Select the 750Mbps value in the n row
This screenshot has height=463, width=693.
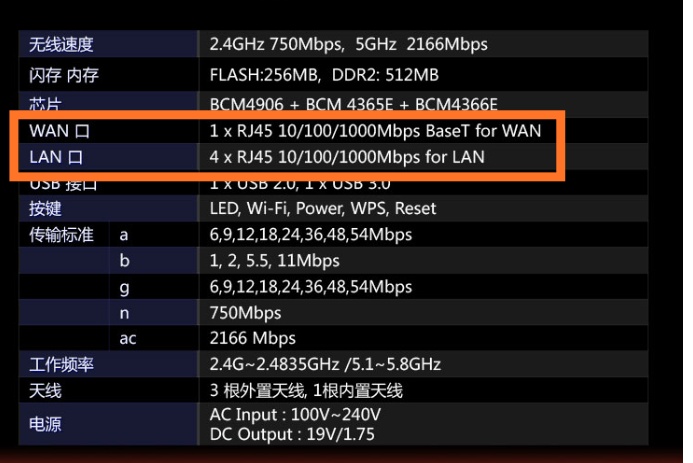[244, 313]
